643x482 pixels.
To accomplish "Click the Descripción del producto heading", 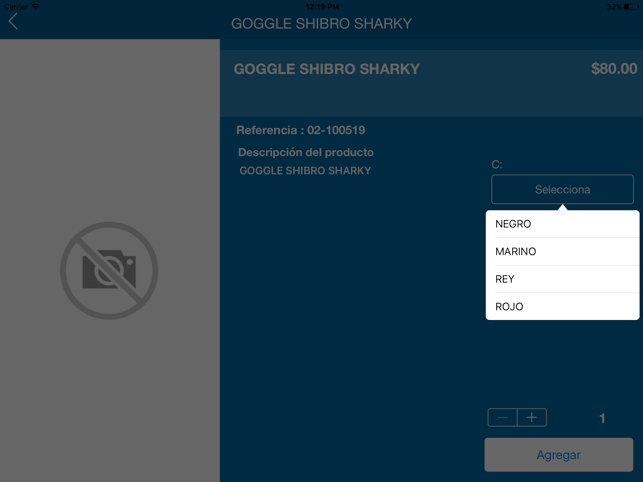I will [306, 152].
